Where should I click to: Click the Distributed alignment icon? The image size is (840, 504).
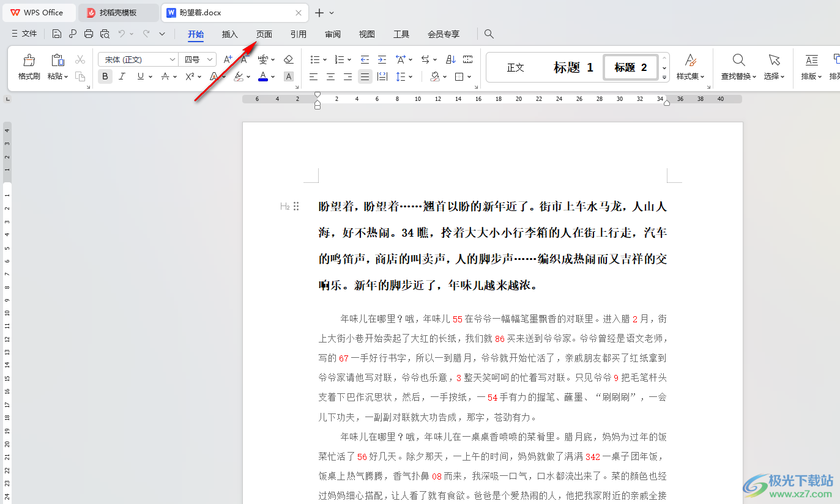click(x=382, y=76)
